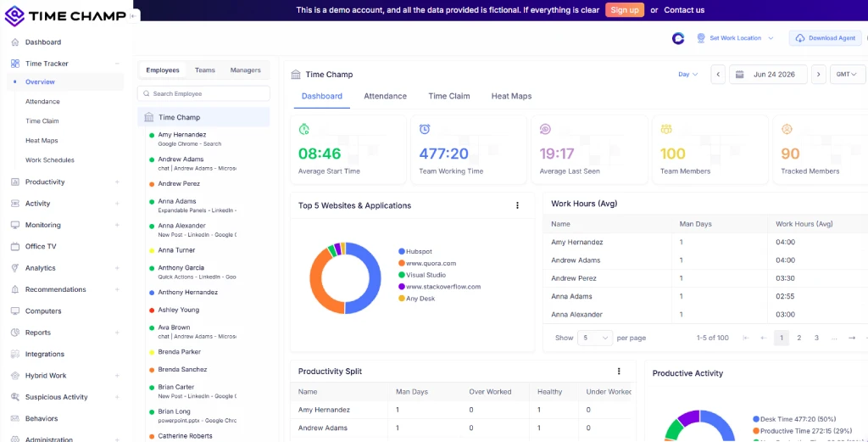Select the Teams tab in employee panel
868x442 pixels.
click(205, 70)
